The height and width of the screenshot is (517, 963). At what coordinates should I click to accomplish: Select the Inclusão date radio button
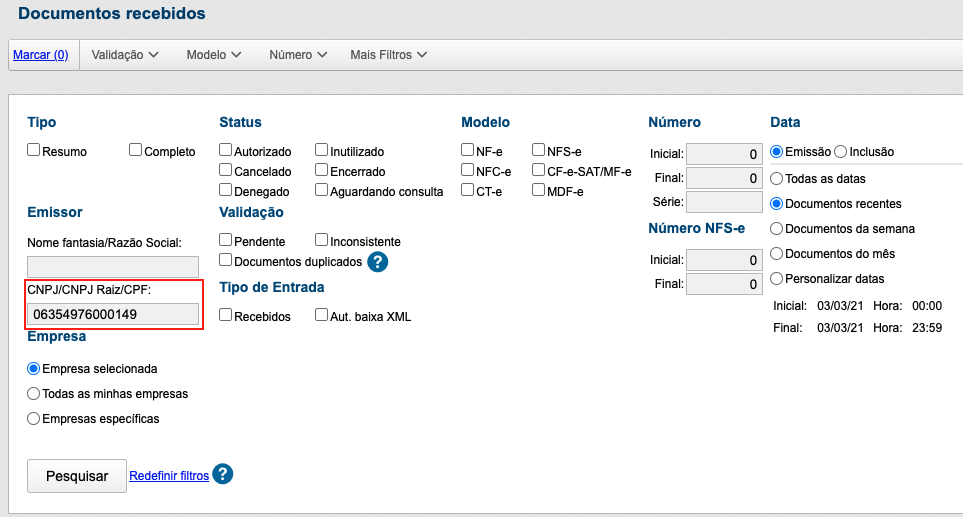(840, 152)
